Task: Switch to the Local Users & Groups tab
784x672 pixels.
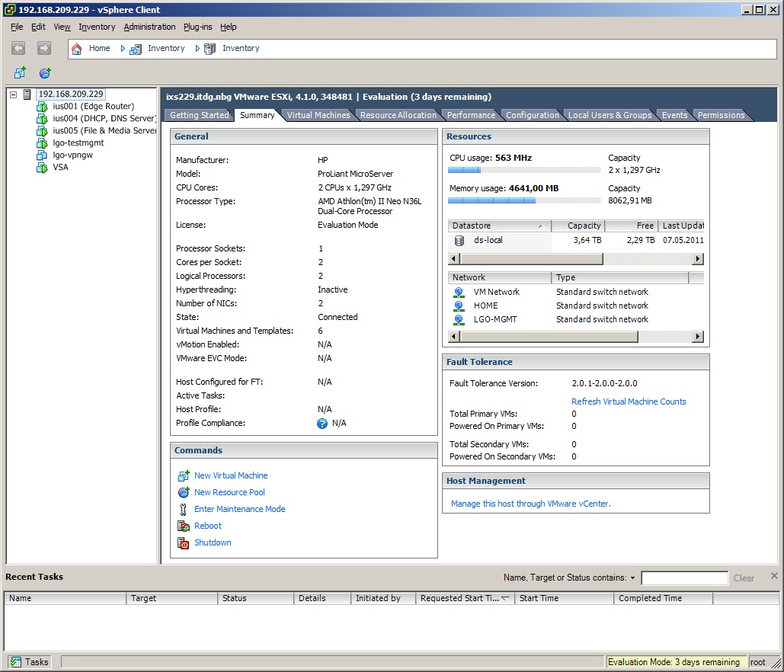Action: tap(610, 115)
